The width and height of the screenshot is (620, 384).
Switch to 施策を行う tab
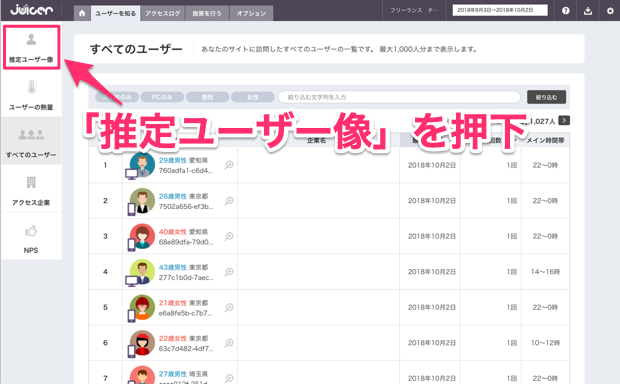pyautogui.click(x=207, y=13)
